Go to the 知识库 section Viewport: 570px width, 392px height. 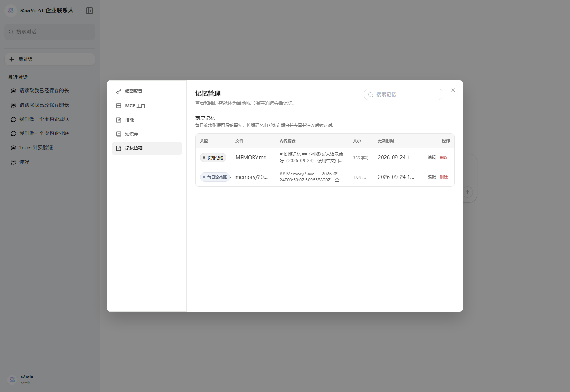[147, 134]
